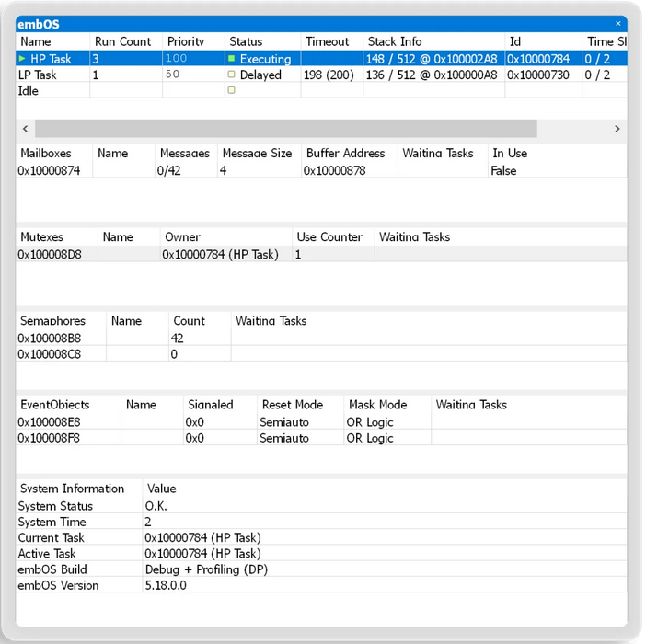Click Semiauto for event 0x100008E8
646x644 pixels.
[x=284, y=422]
